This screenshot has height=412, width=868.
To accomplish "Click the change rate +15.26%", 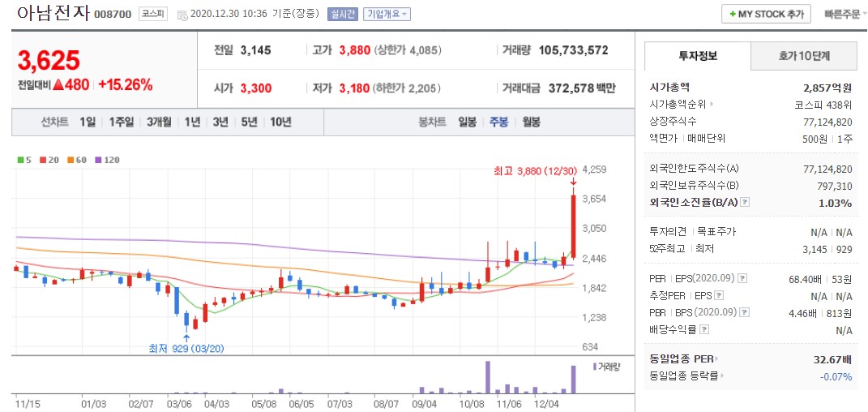I will (x=125, y=84).
